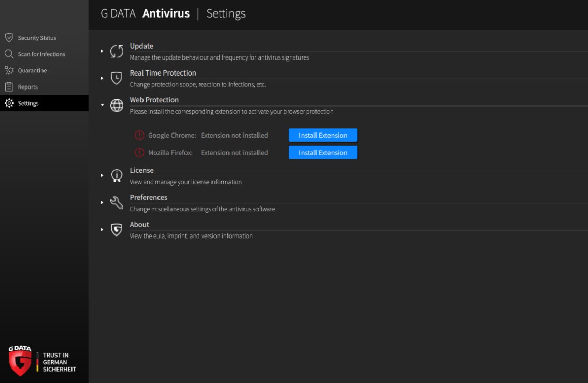Viewport: 588px width, 383px height.
Task: Expand the Real Time Protection arrow
Action: tap(102, 78)
